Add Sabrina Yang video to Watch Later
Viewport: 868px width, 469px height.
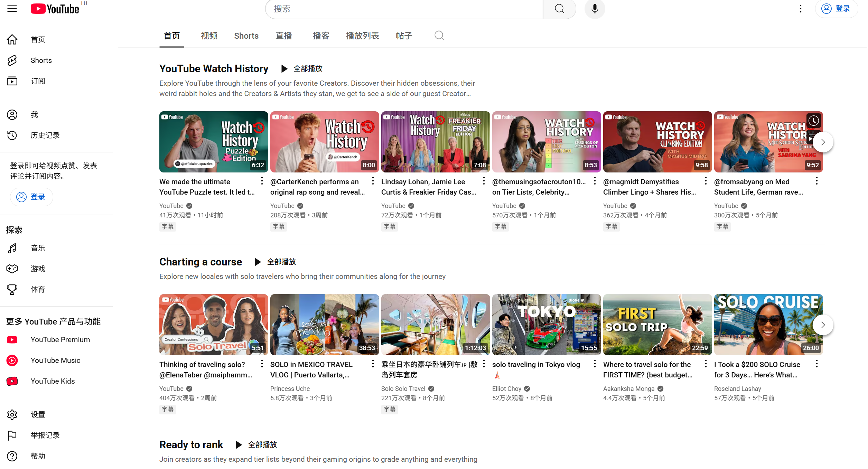(813, 121)
